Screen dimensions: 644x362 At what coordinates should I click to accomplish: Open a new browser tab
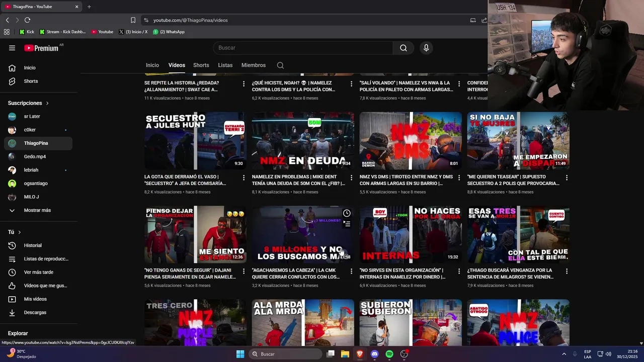(89, 7)
